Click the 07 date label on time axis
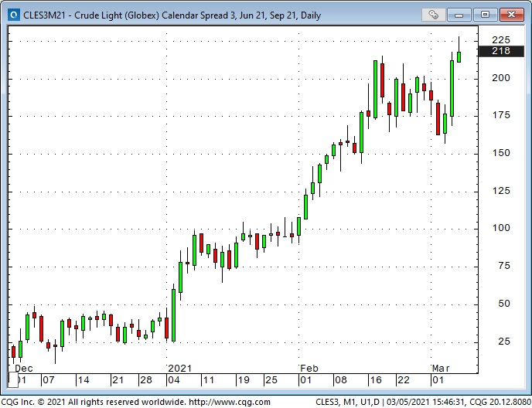 pos(48,380)
